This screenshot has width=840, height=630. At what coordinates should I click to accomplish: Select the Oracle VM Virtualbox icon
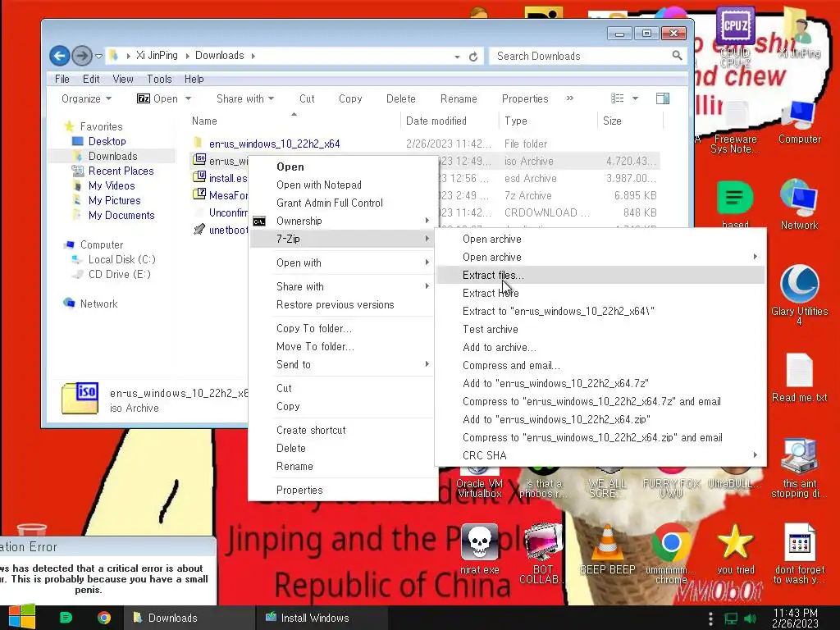coord(479,482)
